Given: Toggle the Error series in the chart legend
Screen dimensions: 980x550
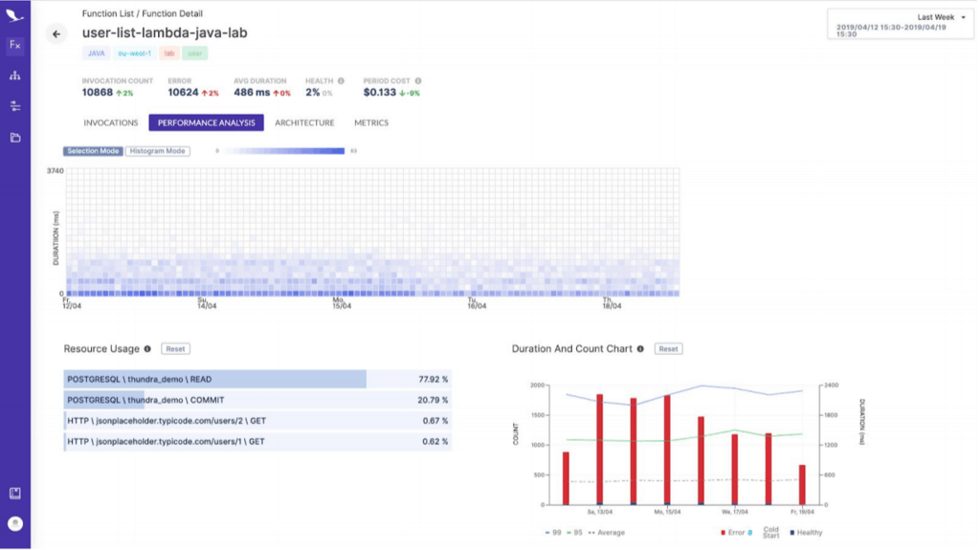Looking at the screenshot, I should coord(736,532).
